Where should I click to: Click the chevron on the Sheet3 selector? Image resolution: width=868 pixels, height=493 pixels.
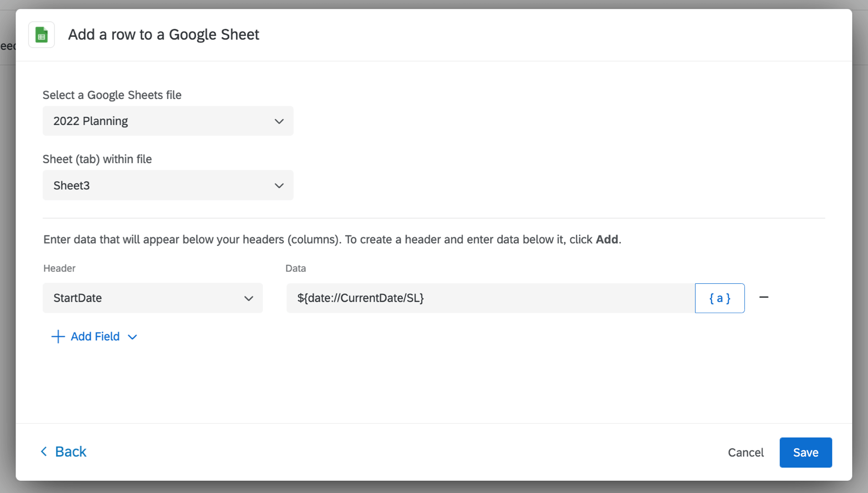click(279, 185)
